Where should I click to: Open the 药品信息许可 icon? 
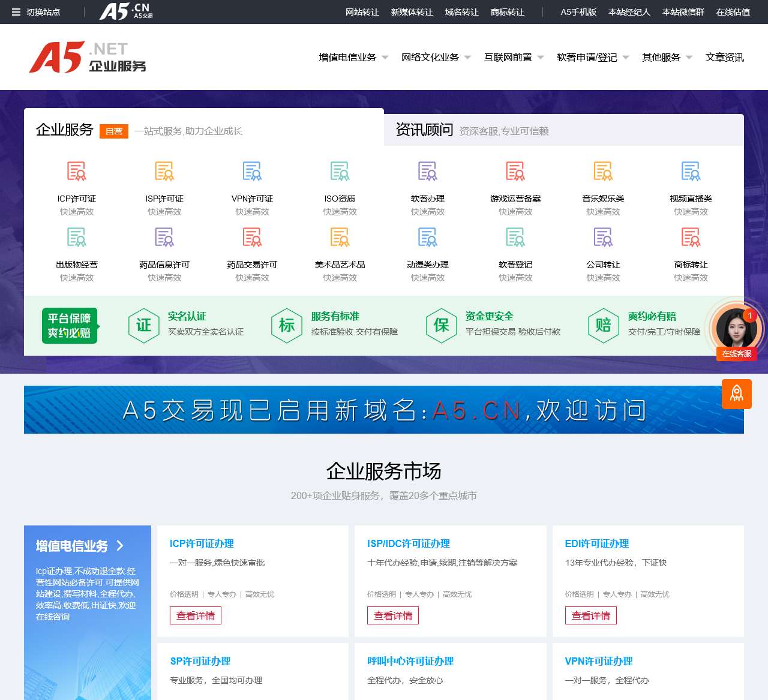(164, 238)
